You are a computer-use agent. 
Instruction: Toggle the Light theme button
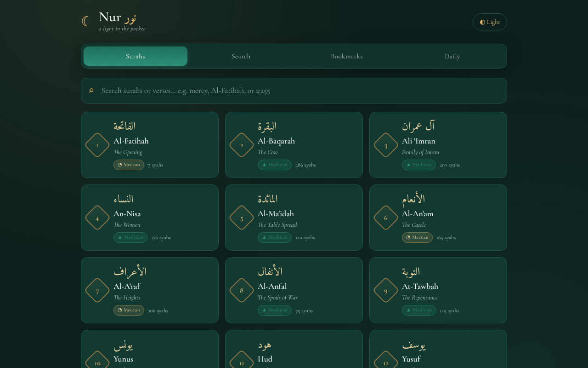490,22
